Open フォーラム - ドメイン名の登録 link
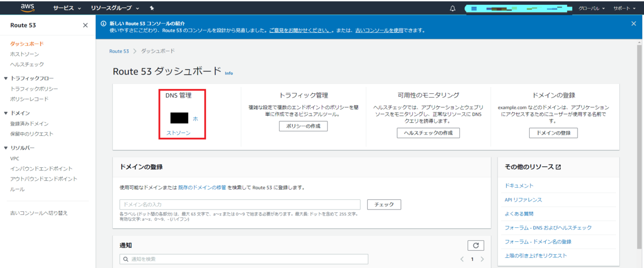644x268 pixels. coord(538,242)
